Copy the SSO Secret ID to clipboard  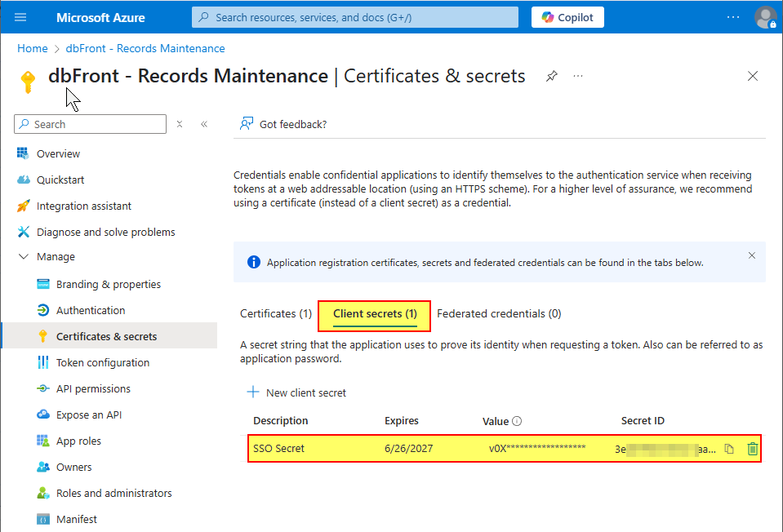point(729,449)
